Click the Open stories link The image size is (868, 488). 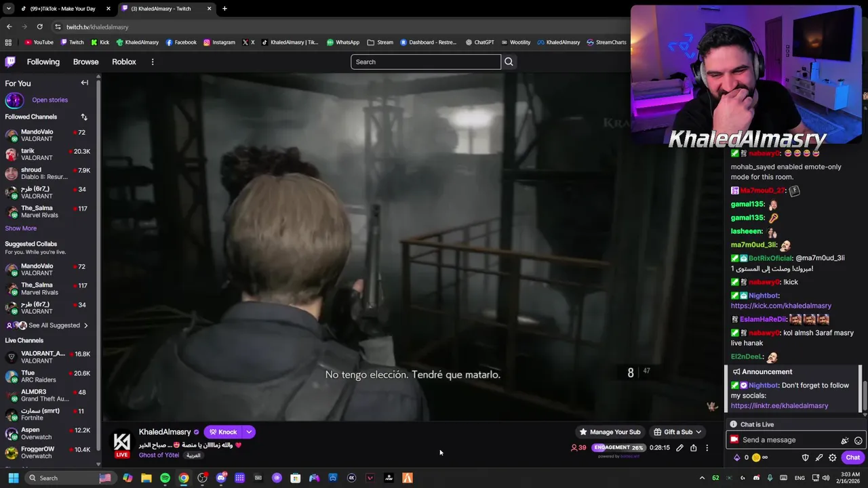[50, 100]
